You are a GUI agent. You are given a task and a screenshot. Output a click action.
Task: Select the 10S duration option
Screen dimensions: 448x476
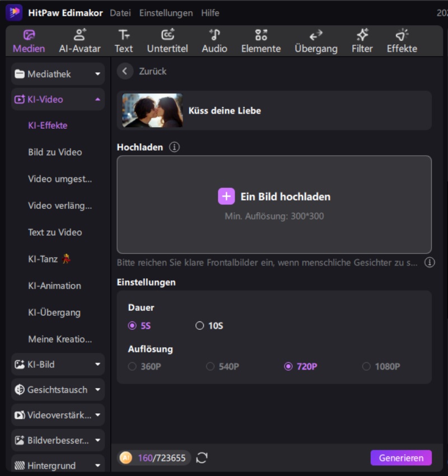point(200,326)
